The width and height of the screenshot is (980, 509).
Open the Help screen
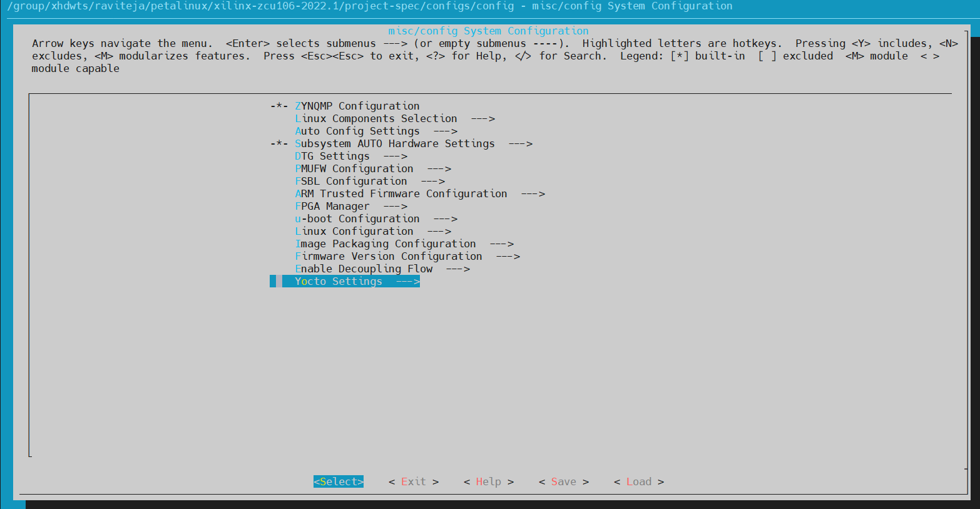489,481
